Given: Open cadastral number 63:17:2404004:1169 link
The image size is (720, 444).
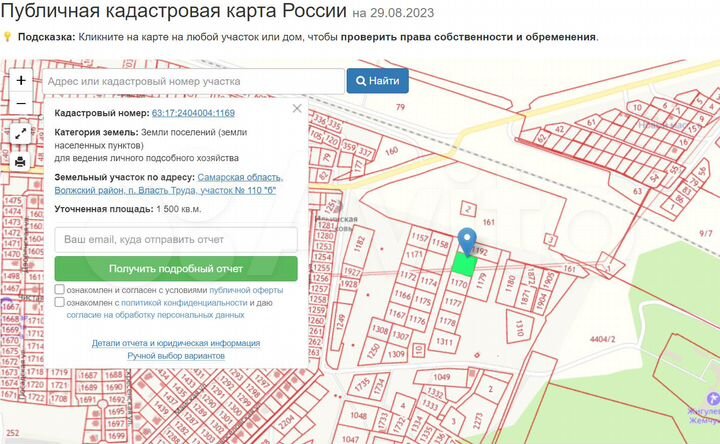Looking at the screenshot, I should coord(193,113).
